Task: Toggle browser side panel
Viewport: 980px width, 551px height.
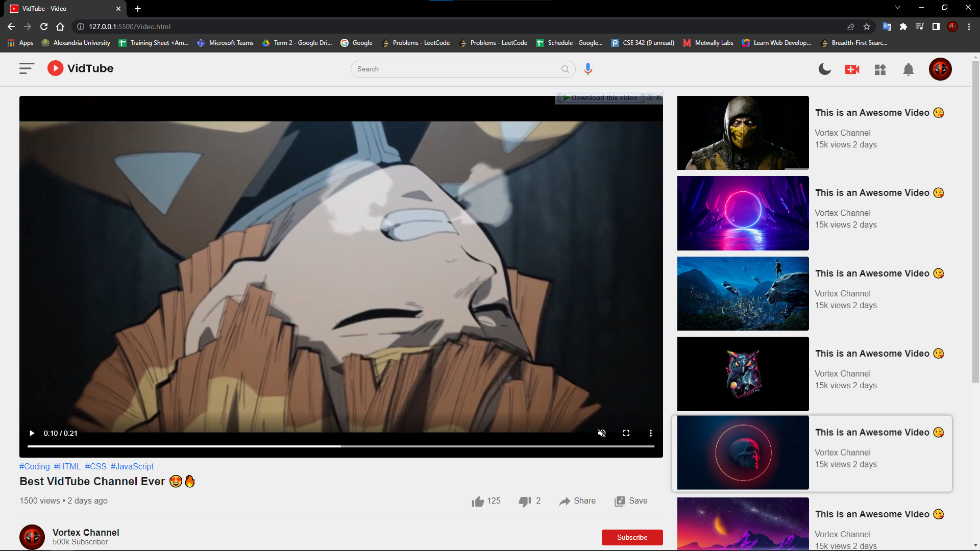Action: pyautogui.click(x=936, y=27)
